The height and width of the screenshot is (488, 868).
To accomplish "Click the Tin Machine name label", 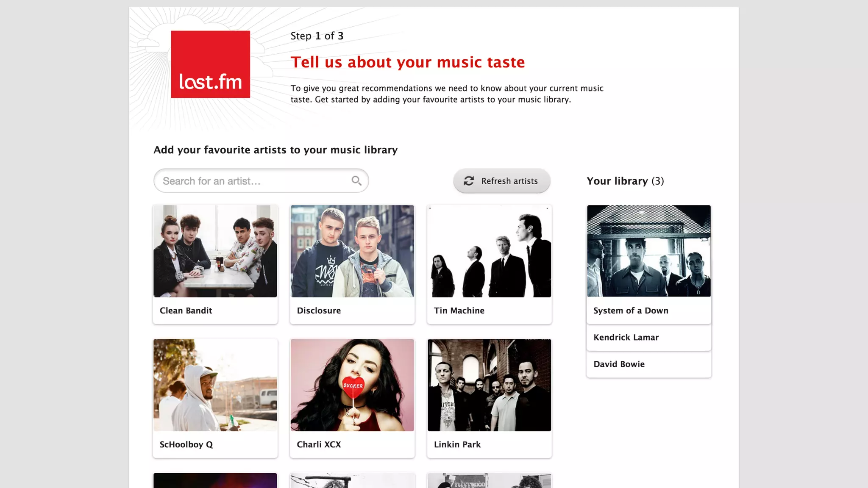I will coord(459,311).
